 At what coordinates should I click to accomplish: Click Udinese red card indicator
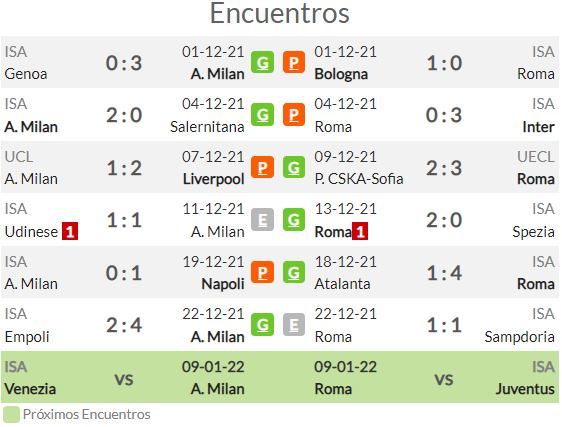pyautogui.click(x=70, y=231)
